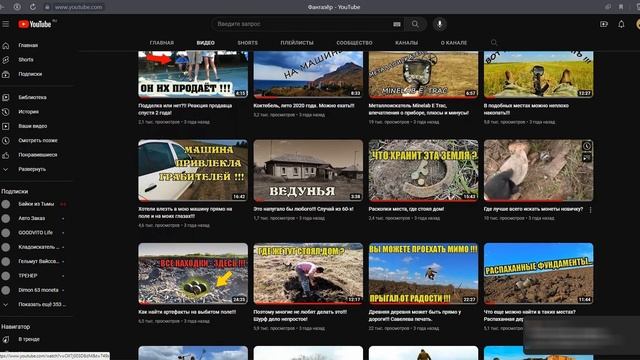Click the search magnifier button in the top bar

click(415, 24)
